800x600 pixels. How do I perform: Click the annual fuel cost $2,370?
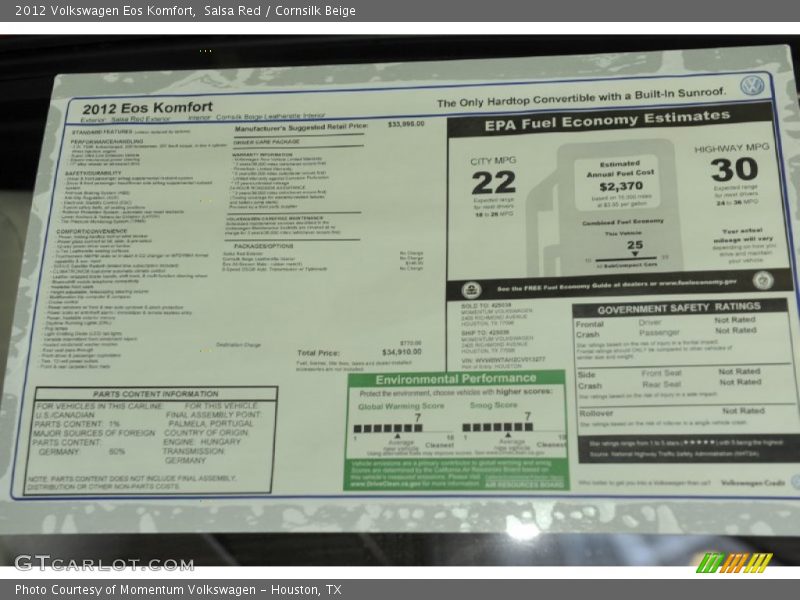pos(620,186)
